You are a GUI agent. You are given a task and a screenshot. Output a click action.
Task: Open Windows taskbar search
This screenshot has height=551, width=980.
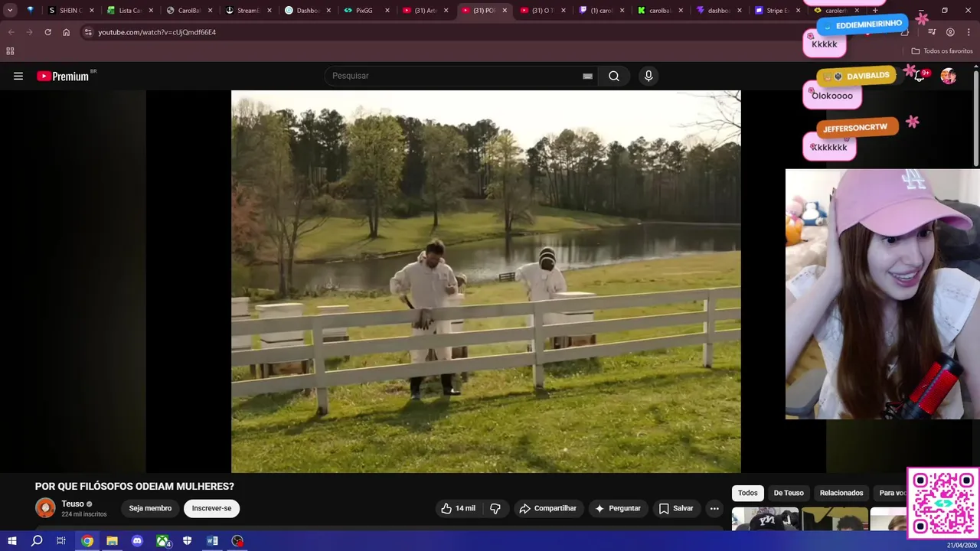[37, 541]
